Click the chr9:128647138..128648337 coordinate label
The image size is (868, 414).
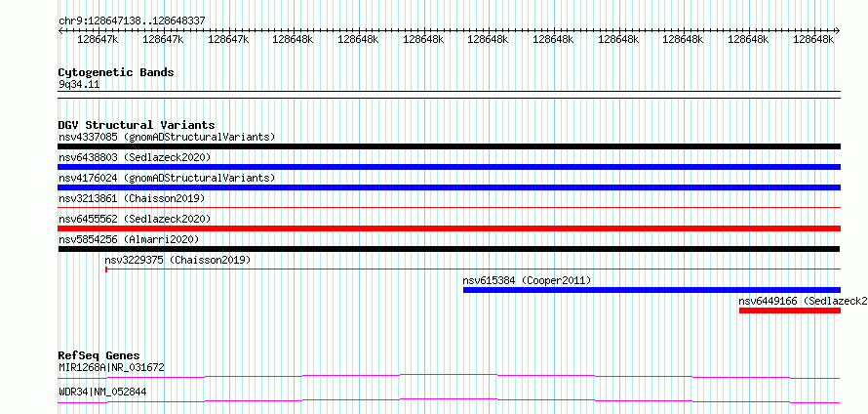pyautogui.click(x=132, y=21)
